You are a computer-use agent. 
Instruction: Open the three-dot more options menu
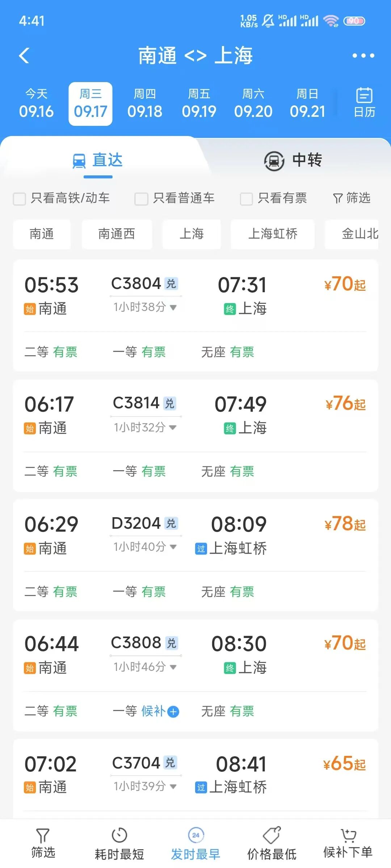(363, 56)
